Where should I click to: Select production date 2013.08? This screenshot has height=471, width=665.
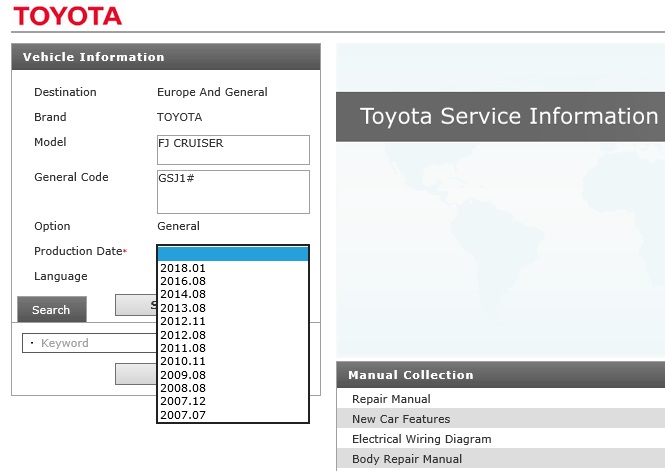[x=232, y=308]
